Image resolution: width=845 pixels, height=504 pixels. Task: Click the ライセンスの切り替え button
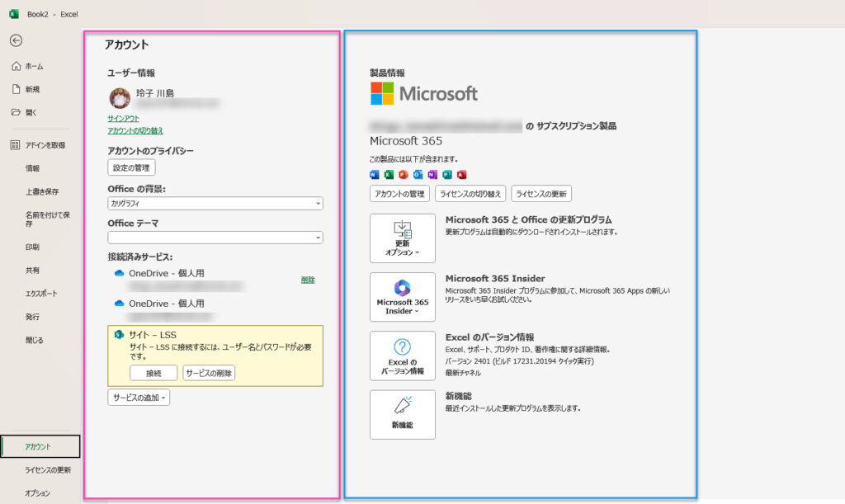tap(470, 194)
